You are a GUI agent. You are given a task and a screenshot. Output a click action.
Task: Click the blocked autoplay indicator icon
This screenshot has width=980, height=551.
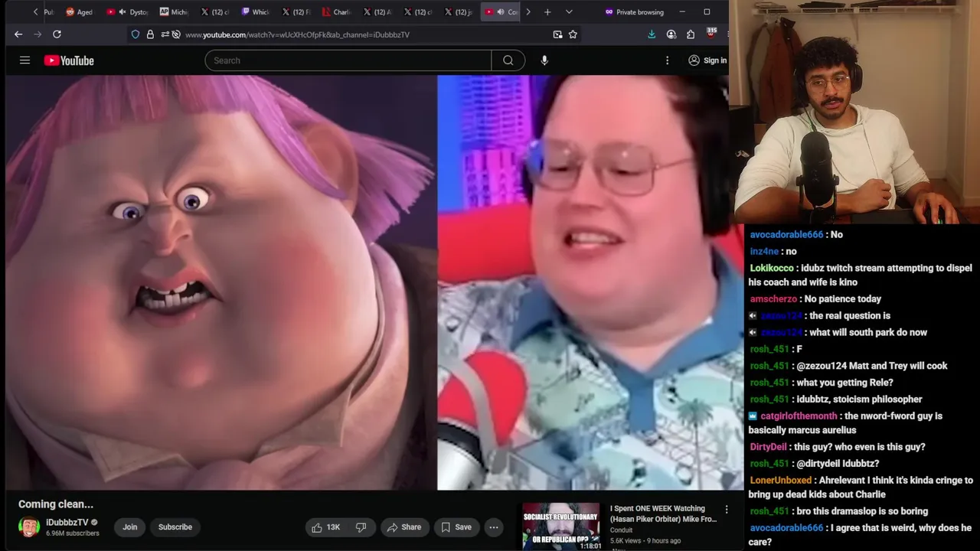point(176,34)
